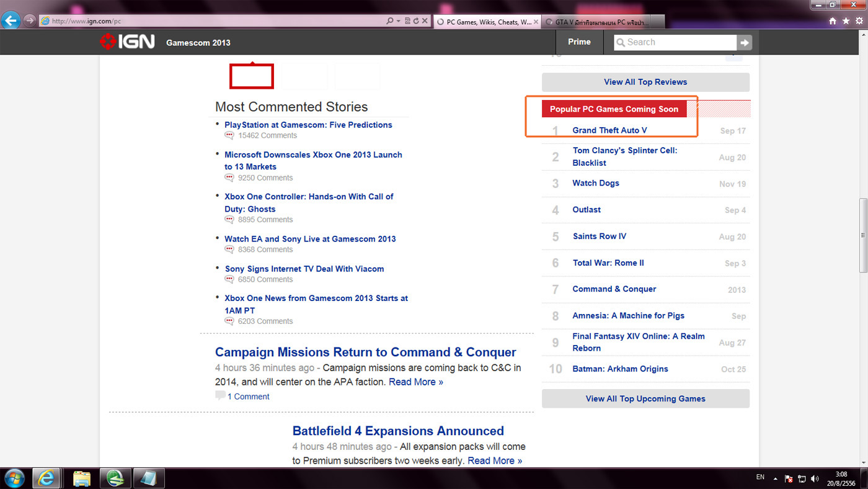Viewport: 868px width, 489px height.
Task: Click the page vertical scrollbar thumb
Action: coord(862,235)
